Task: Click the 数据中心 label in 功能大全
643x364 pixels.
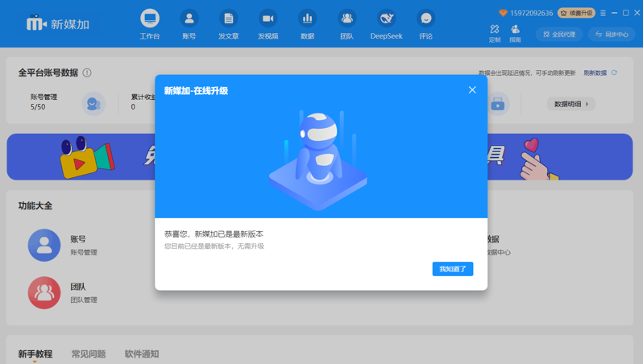Action: tap(499, 253)
